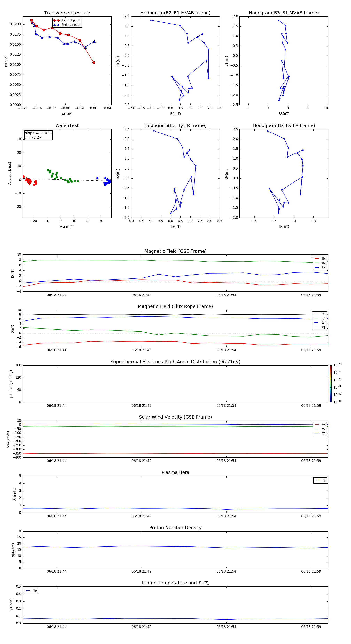Click the Hodogram(Bz_By FR frame) title
The image size is (351, 644).
(x=175, y=125)
